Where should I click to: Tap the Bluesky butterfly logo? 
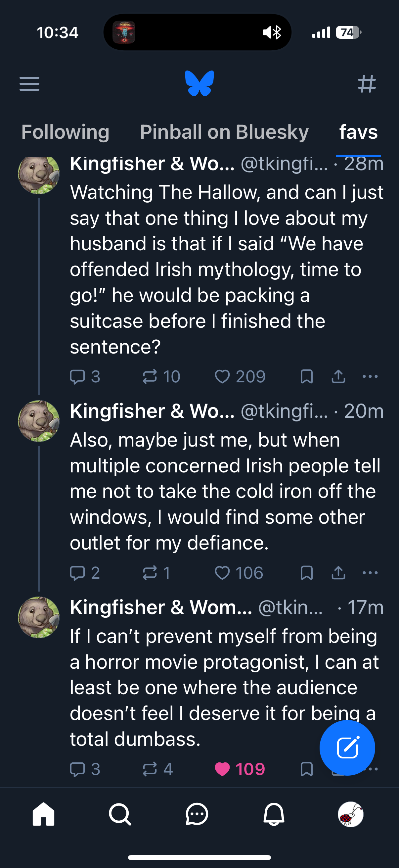coord(199,83)
